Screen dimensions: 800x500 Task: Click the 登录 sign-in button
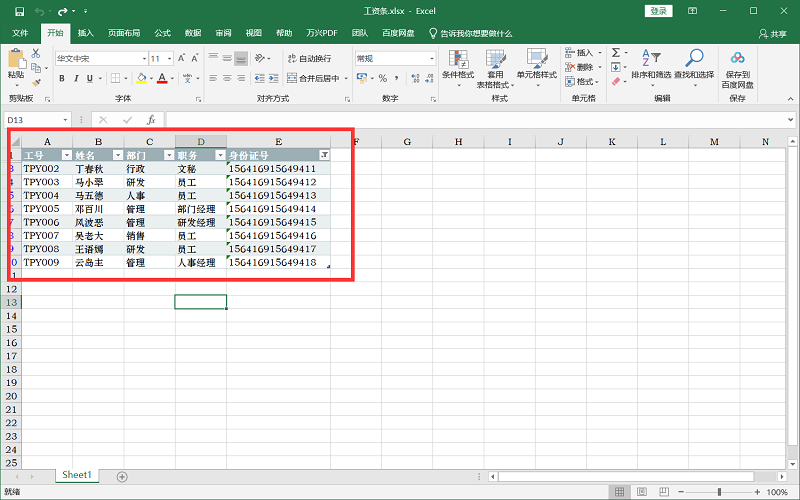point(658,10)
